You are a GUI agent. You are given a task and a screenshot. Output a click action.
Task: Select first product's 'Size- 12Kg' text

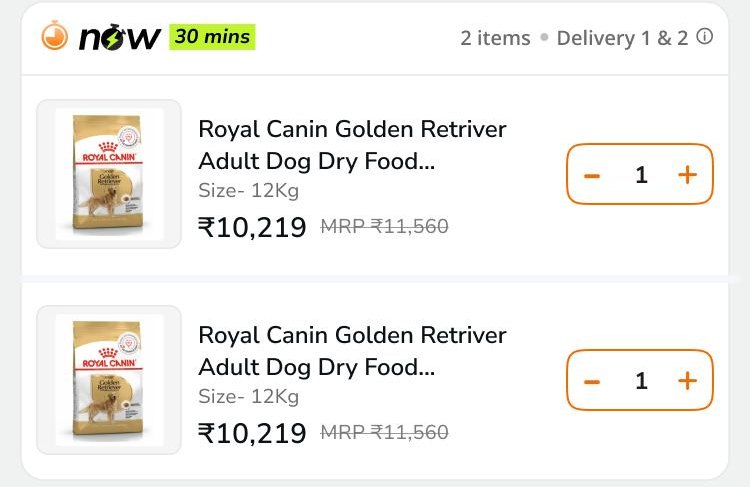[x=249, y=190]
